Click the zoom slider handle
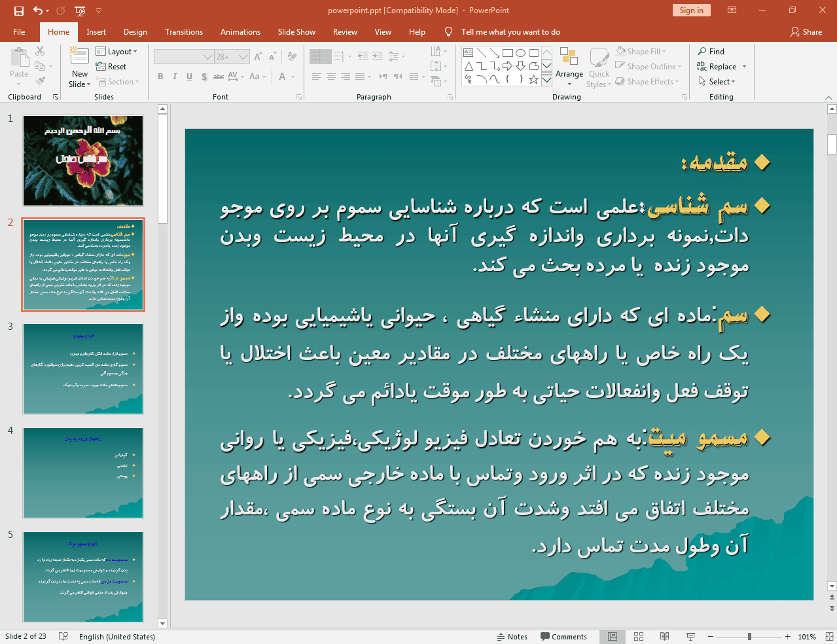837x644 pixels. [749, 637]
